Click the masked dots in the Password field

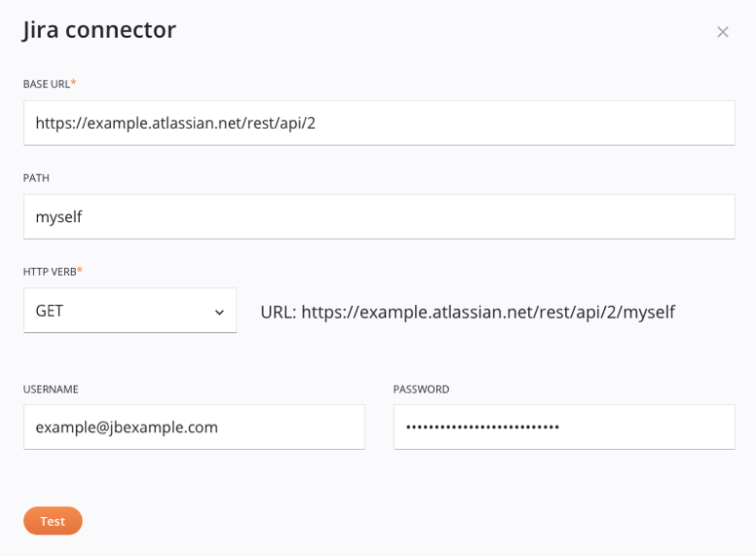pos(482,427)
